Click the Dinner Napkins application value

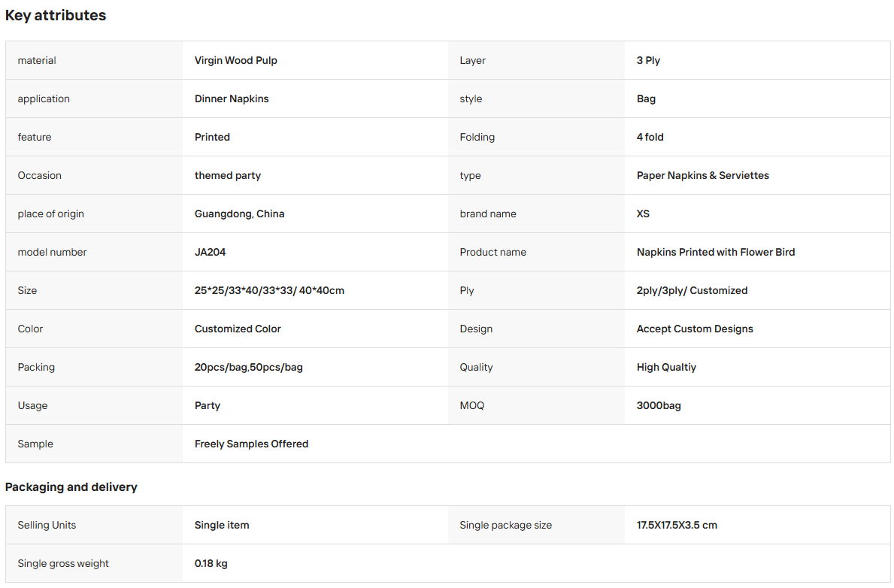[x=232, y=99]
